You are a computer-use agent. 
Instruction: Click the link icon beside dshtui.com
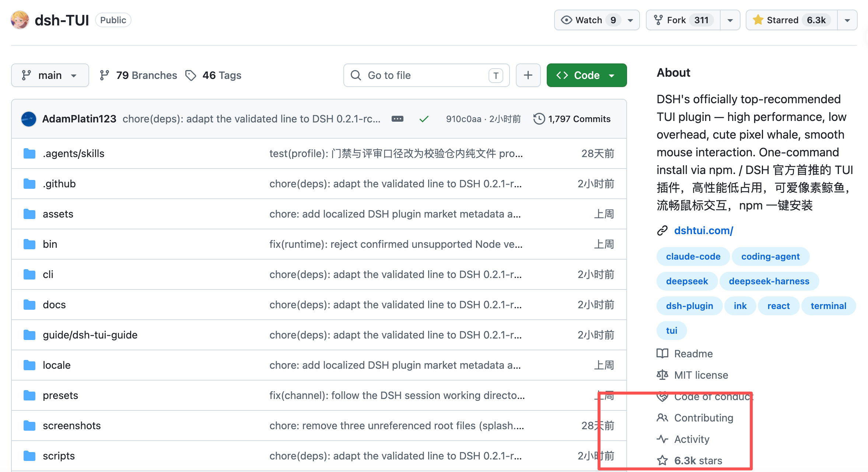pyautogui.click(x=662, y=230)
